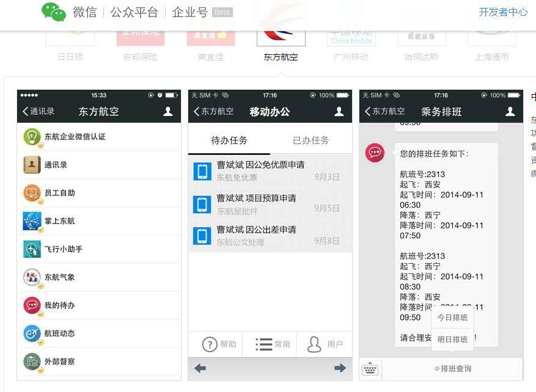Open 东航企业微信认证 lightbulb icon

pos(32,137)
